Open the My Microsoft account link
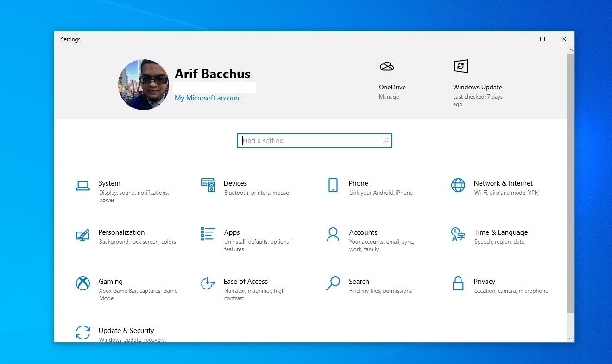Screen dimensions: 612x364 (x=208, y=98)
